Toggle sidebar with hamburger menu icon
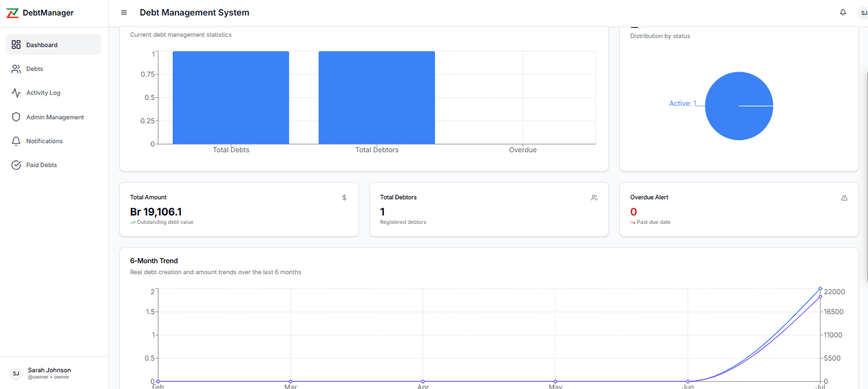This screenshot has width=868, height=389. point(124,13)
